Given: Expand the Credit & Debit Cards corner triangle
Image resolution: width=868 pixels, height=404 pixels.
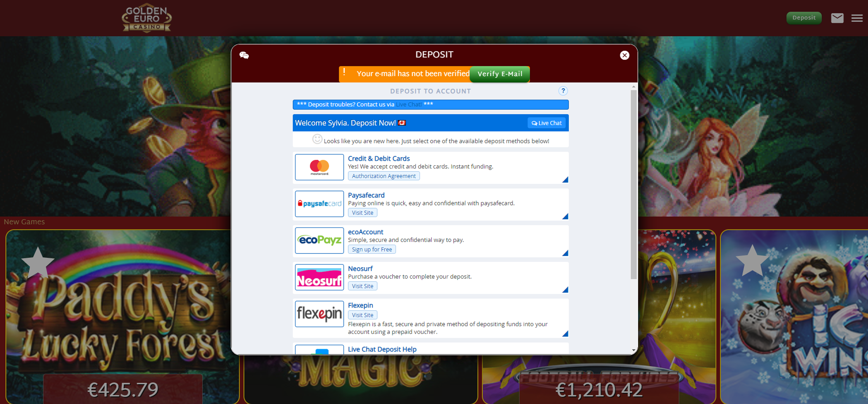Looking at the screenshot, I should point(565,180).
